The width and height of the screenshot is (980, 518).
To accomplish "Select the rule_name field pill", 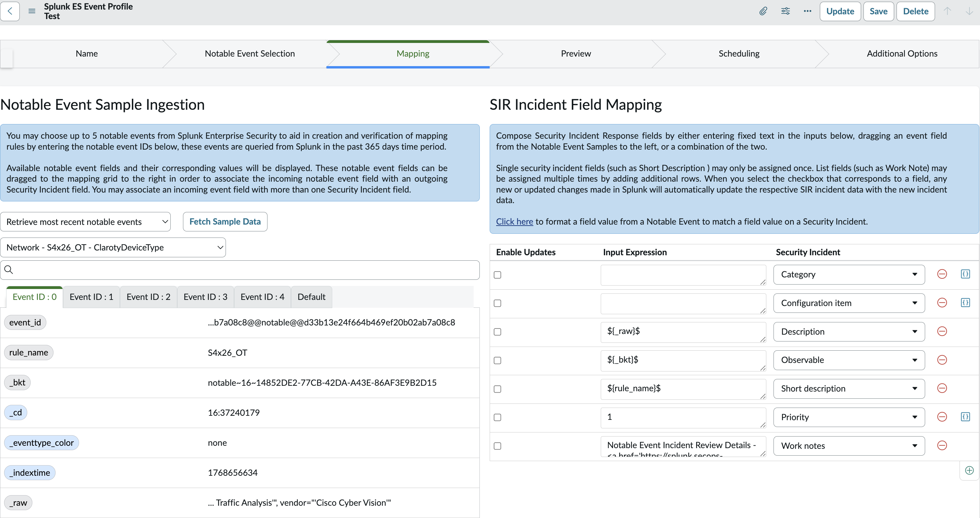I will [x=29, y=352].
